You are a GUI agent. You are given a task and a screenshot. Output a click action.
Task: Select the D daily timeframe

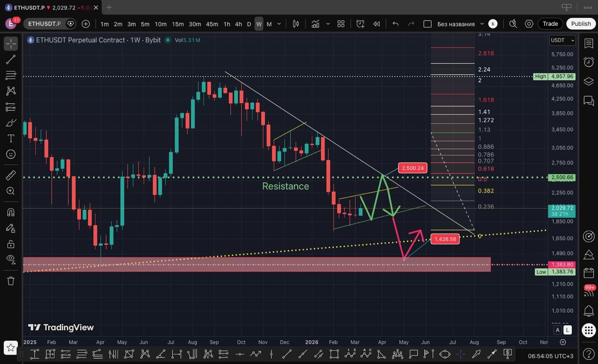coord(249,24)
